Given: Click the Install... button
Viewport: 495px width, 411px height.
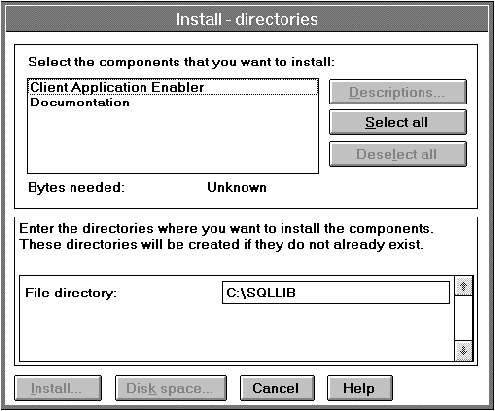Looking at the screenshot, I should coord(58,388).
